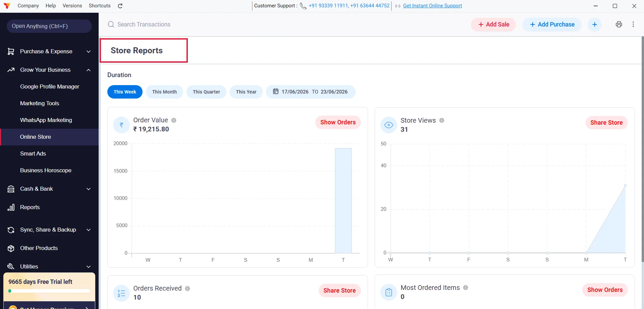Screen dimensions: 644x309
Task: Click the info icon beside Most Ordered Items
Action: pos(466,288)
